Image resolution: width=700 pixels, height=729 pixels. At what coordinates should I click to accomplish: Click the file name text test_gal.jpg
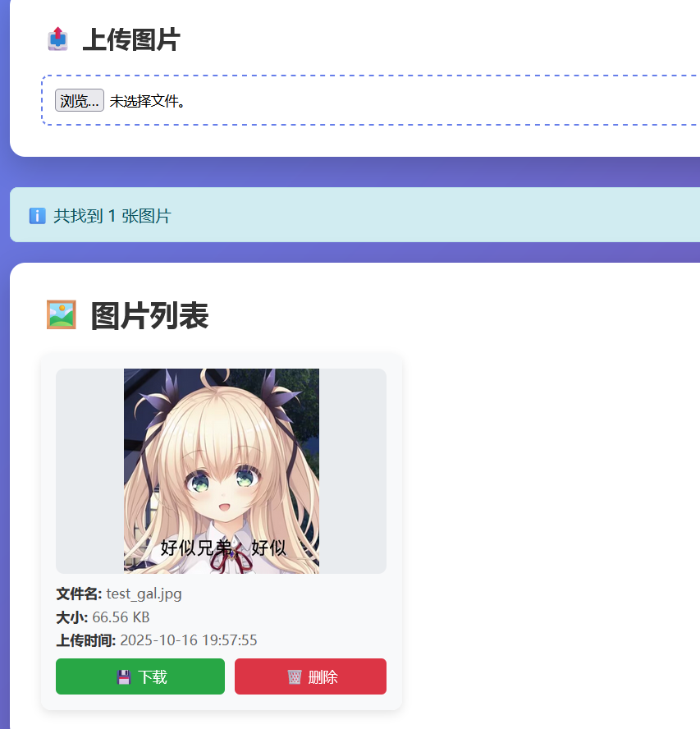click(x=144, y=594)
